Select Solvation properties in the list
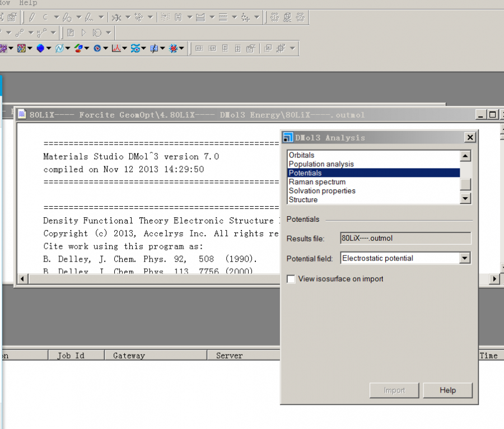504x429 pixels. 374,190
